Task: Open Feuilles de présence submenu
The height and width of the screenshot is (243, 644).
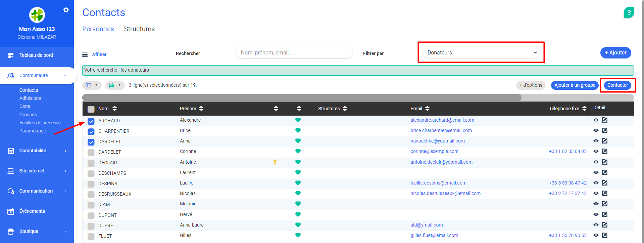Action: click(x=40, y=123)
